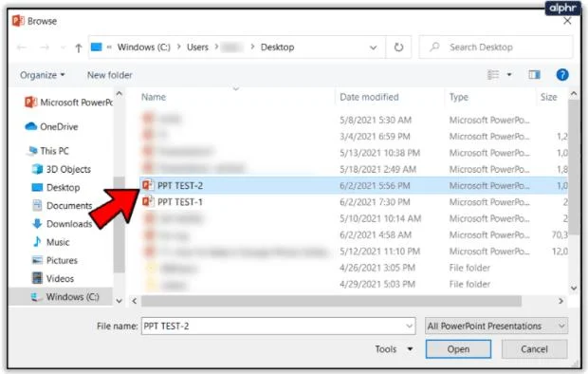588x374 pixels.
Task: Open the view options dropdown arrow
Action: pos(509,75)
